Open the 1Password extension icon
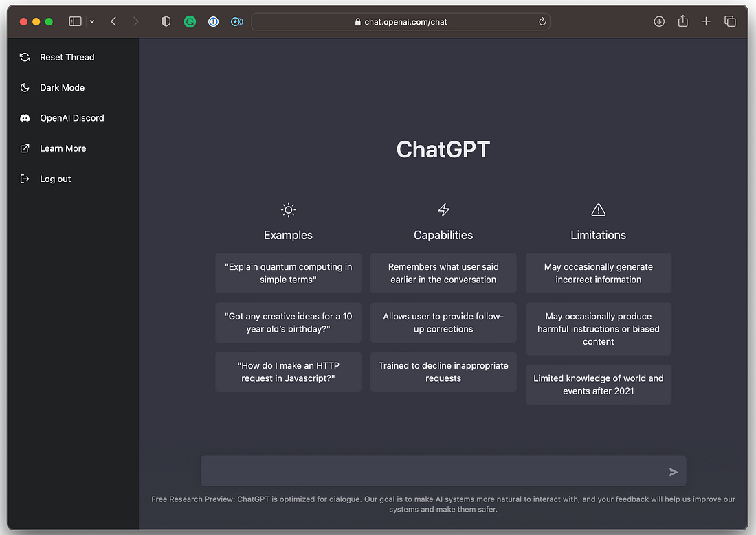Image resolution: width=756 pixels, height=535 pixels. [x=213, y=21]
